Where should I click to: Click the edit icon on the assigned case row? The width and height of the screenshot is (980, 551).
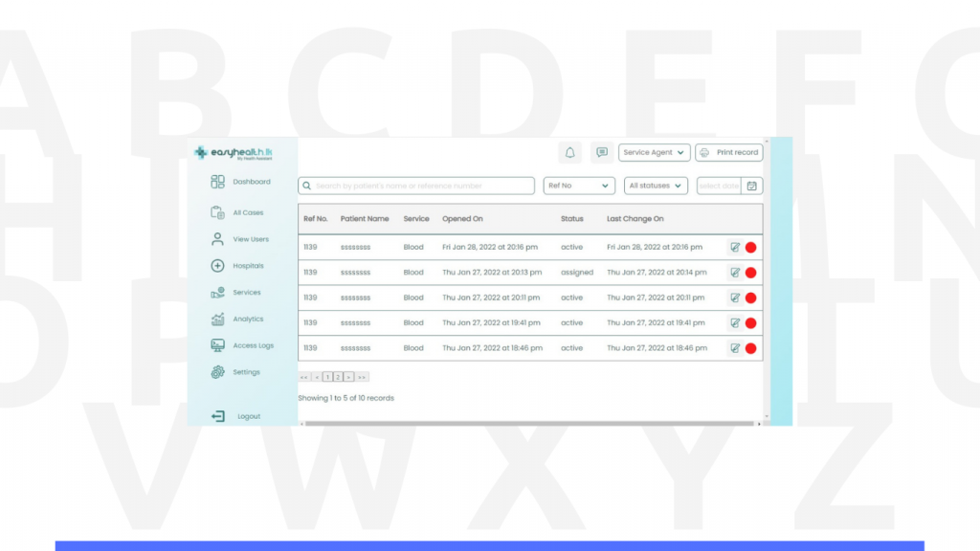(735, 273)
